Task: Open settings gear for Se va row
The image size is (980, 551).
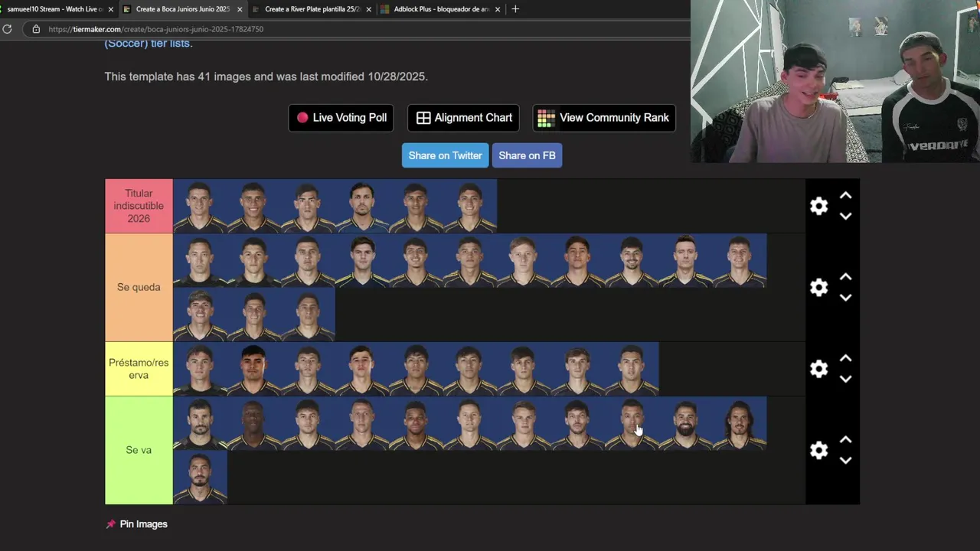Action: click(818, 450)
